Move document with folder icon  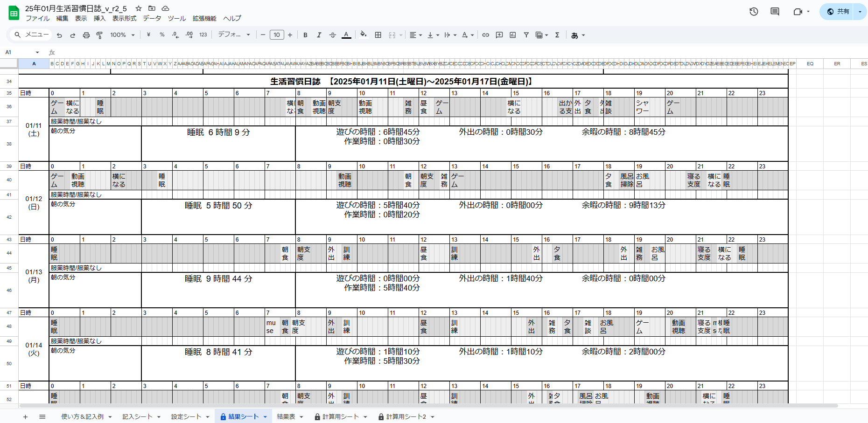(x=152, y=8)
